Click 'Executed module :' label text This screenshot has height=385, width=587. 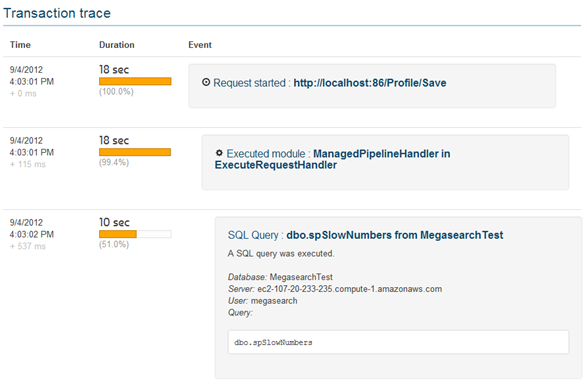point(268,154)
